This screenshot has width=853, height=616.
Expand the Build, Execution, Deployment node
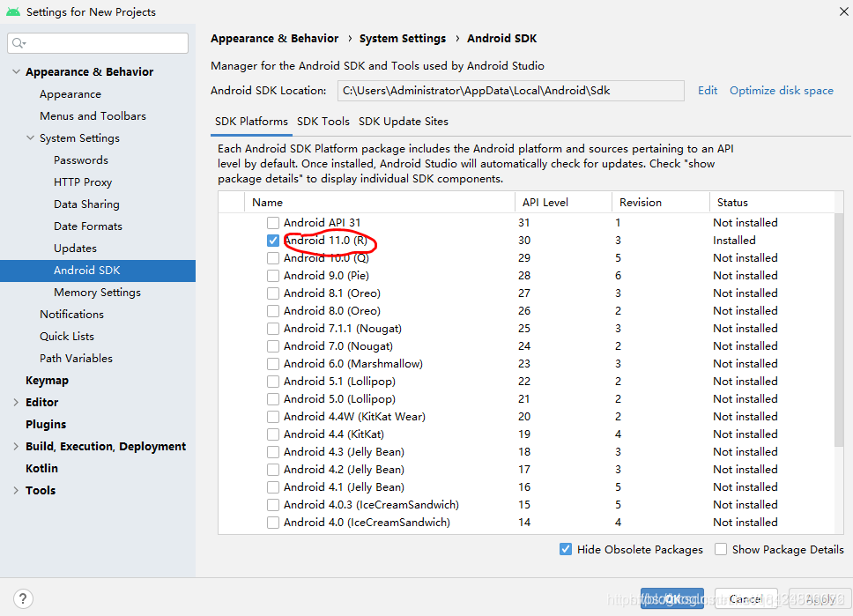[16, 446]
